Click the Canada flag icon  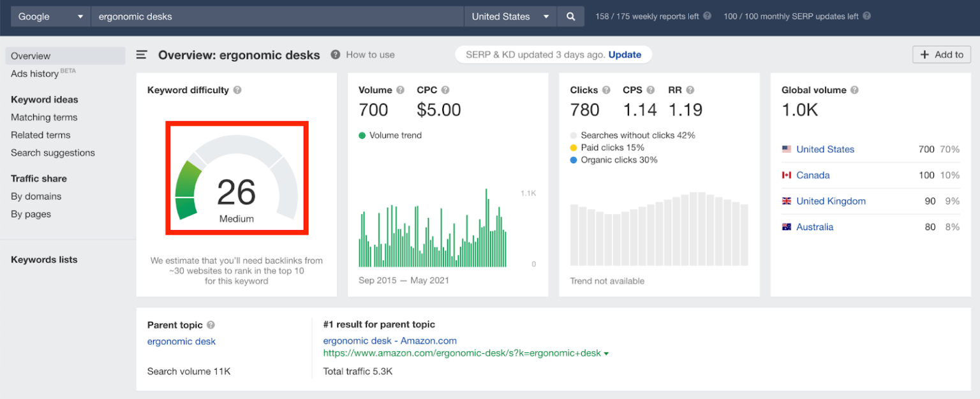click(786, 175)
